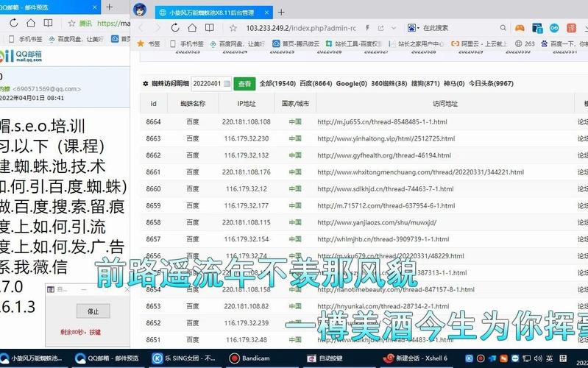Expand the address bar dropdown arrow
The height and width of the screenshot is (368, 588).
[394, 28]
